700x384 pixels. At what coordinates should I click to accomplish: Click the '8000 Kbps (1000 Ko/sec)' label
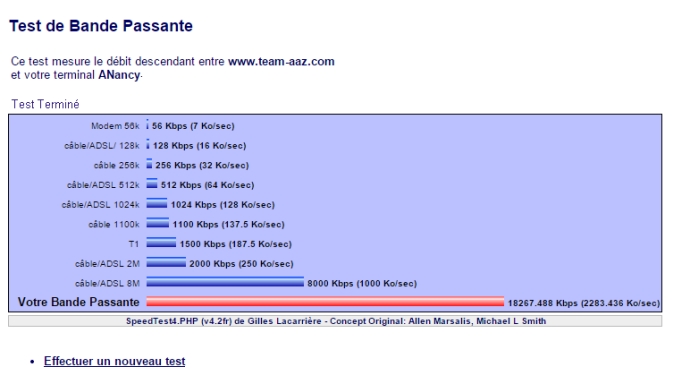tap(362, 283)
